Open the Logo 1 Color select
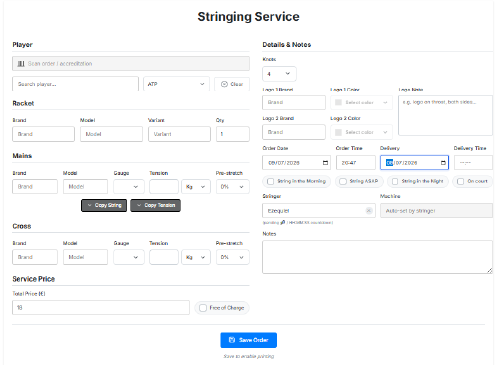 [x=361, y=102]
